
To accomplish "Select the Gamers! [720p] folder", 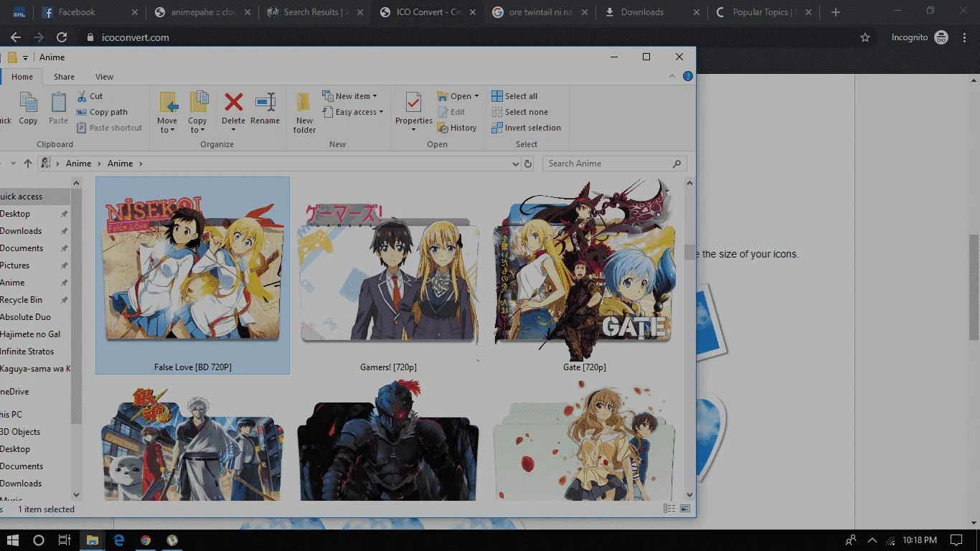I will (x=388, y=275).
